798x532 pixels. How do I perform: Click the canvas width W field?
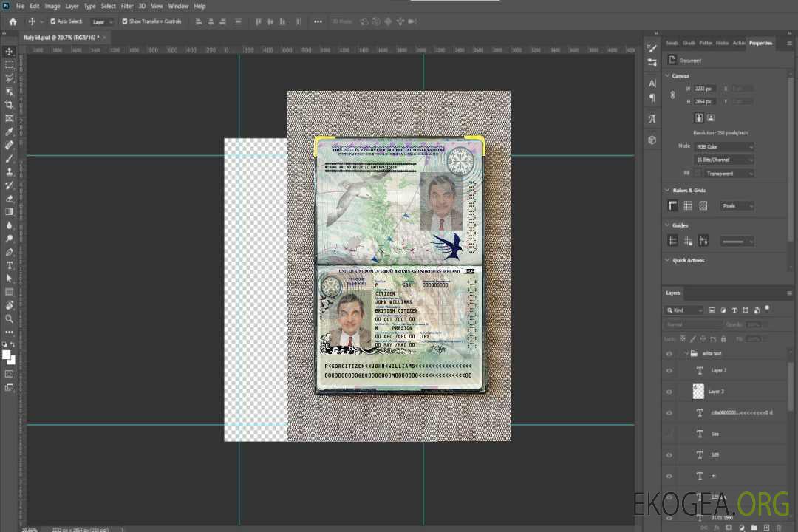704,89
